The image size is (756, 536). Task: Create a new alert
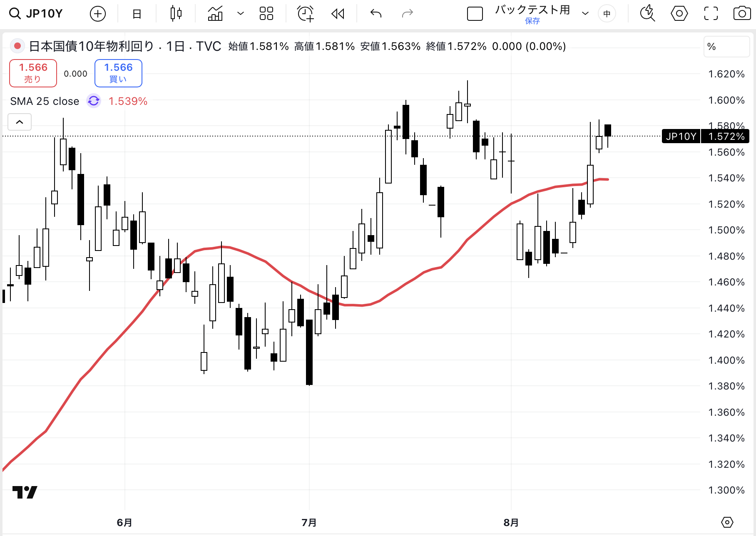(306, 14)
